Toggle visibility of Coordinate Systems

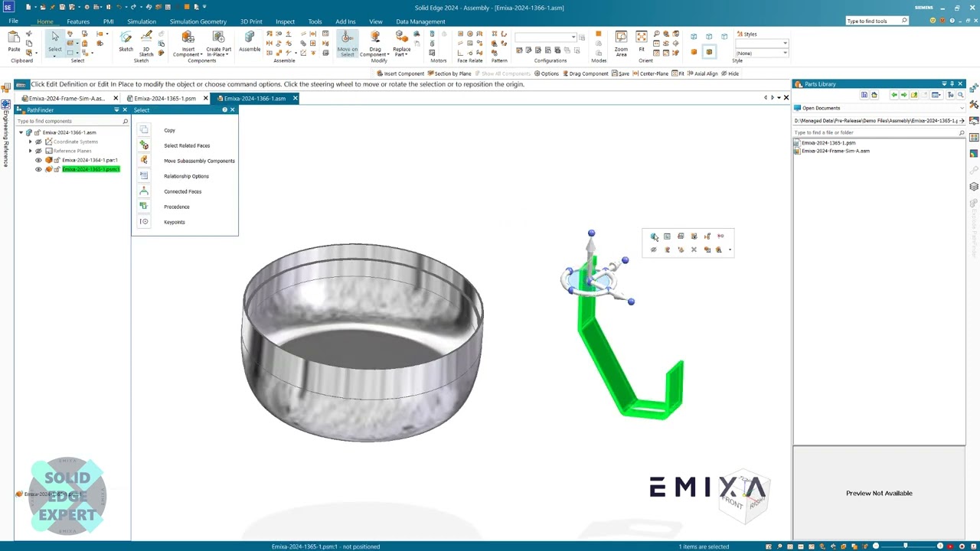pyautogui.click(x=38, y=142)
